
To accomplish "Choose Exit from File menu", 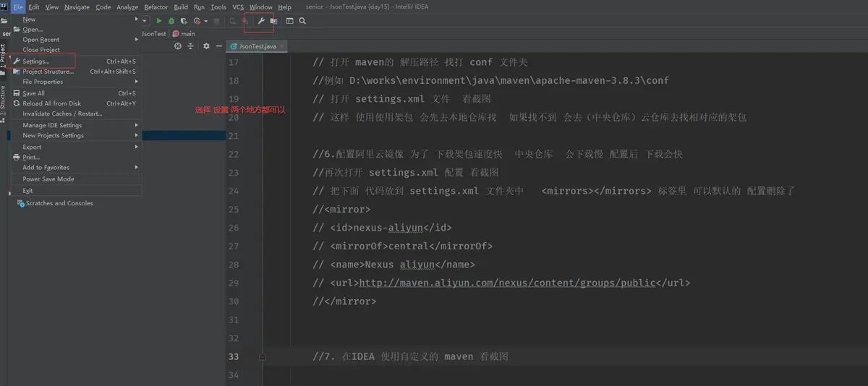I will tap(75, 191).
